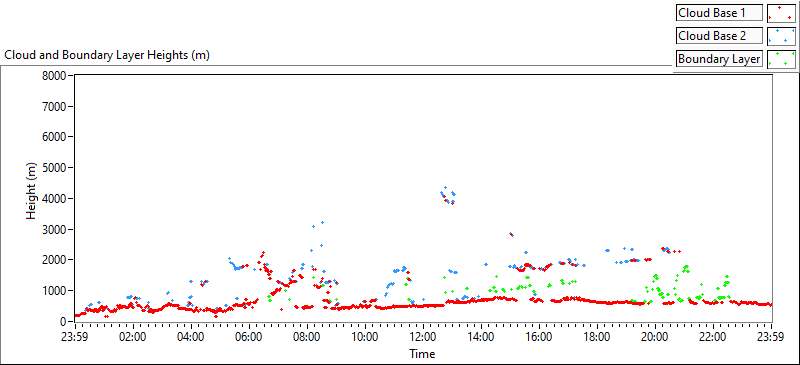Viewport: 800px width, 365px height.
Task: Click the 06:00 time axis label
Action: click(249, 337)
